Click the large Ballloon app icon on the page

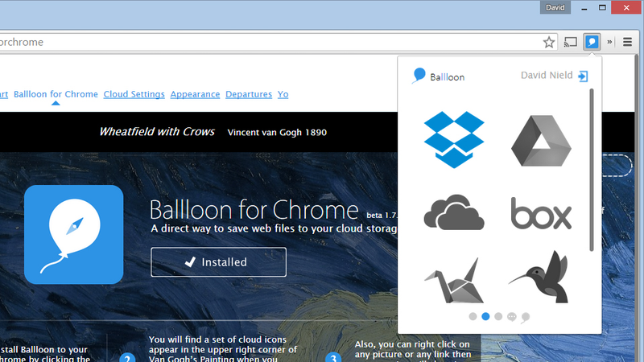click(x=74, y=234)
